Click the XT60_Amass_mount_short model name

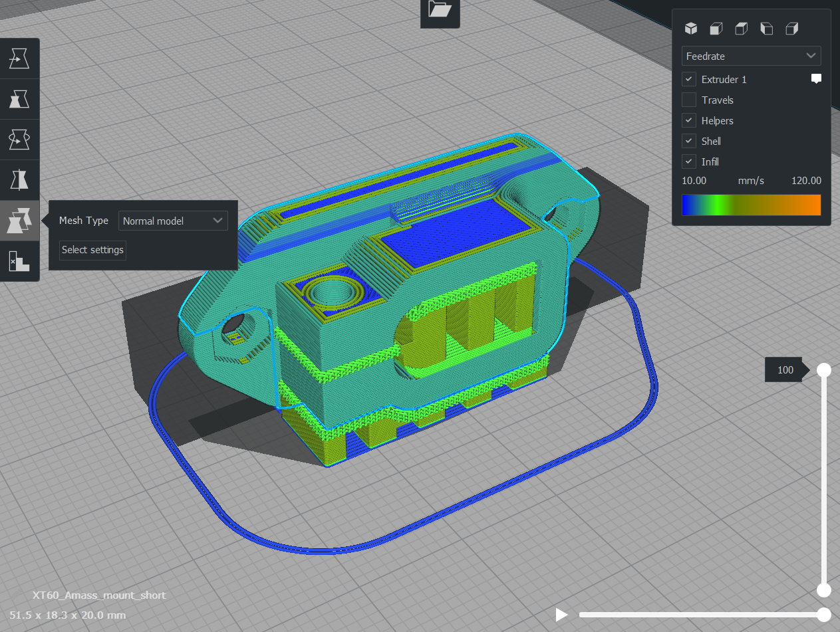pos(99,595)
